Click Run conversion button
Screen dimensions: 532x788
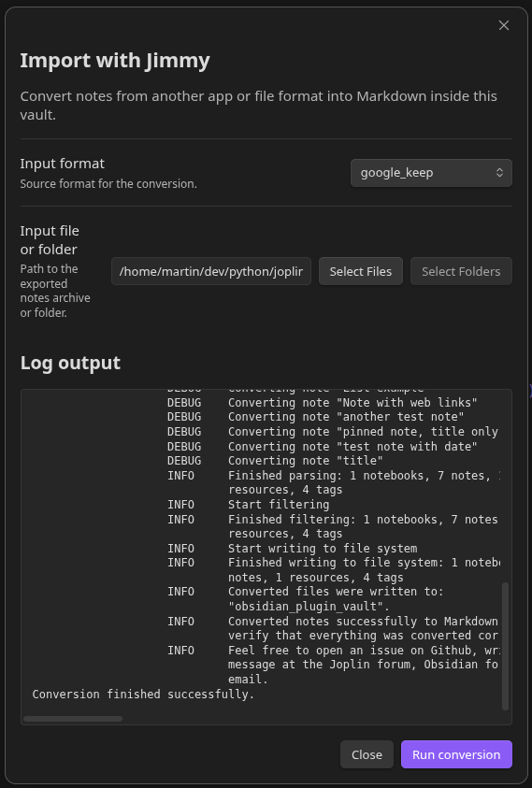point(456,754)
